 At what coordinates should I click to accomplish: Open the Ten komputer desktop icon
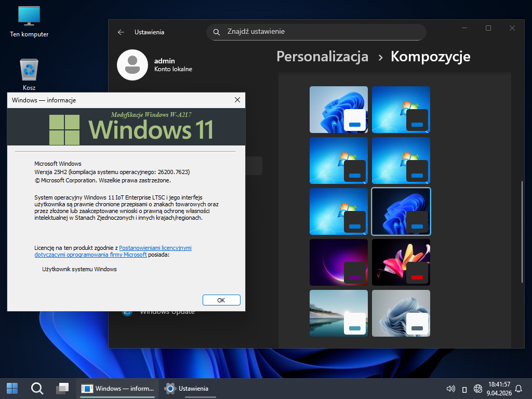tap(29, 21)
